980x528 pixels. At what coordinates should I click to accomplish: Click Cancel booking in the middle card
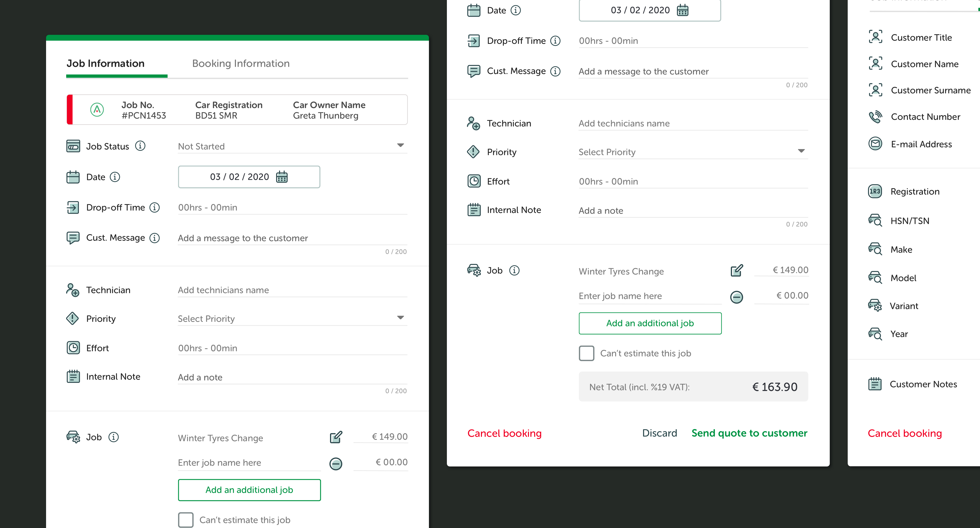[504, 433]
